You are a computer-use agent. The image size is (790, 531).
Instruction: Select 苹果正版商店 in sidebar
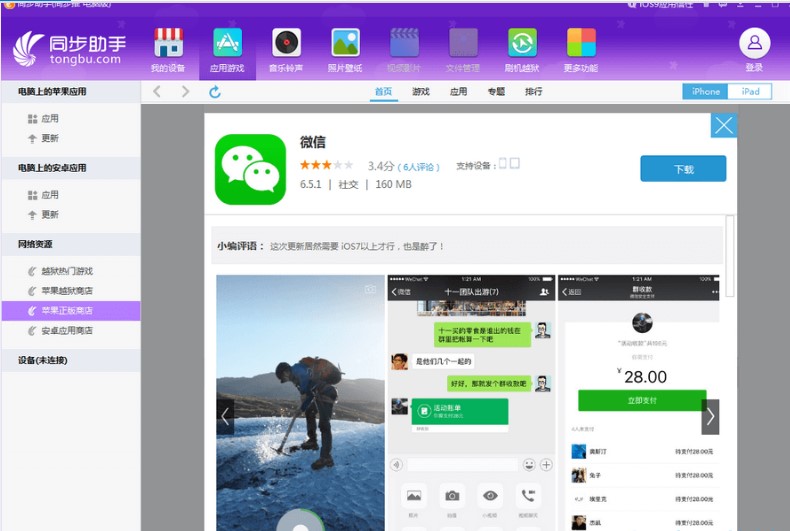(71, 311)
